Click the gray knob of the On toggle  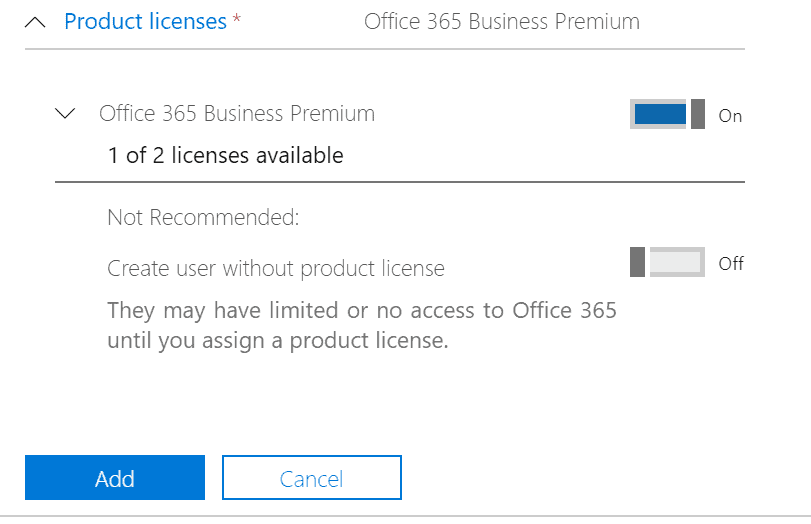click(x=698, y=114)
